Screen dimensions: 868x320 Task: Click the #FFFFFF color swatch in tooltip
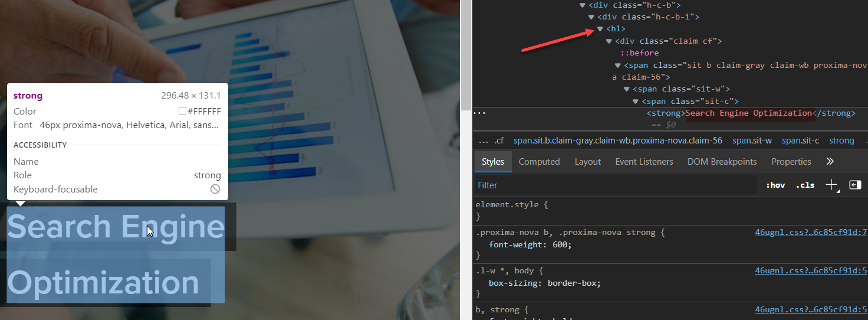point(182,111)
